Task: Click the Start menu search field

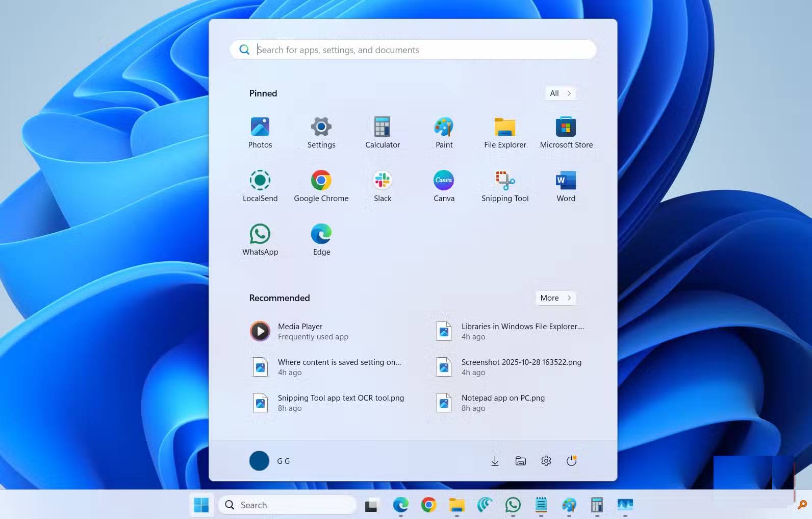Action: [413, 50]
